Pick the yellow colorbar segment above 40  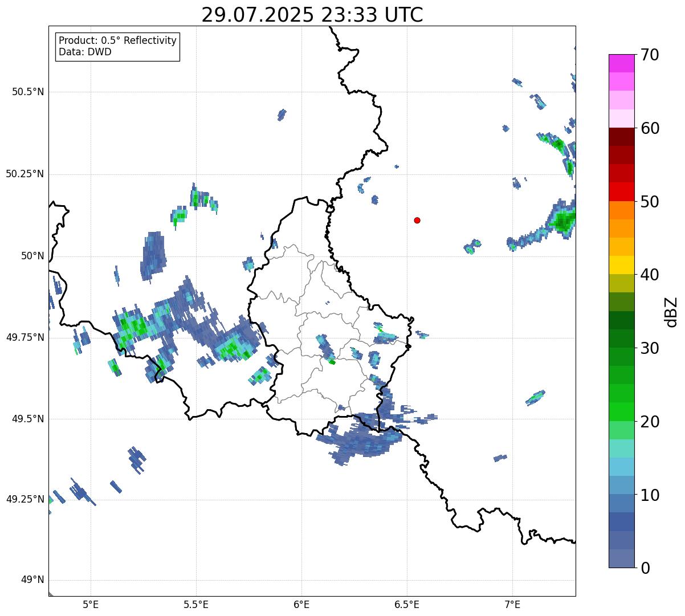[x=621, y=265]
